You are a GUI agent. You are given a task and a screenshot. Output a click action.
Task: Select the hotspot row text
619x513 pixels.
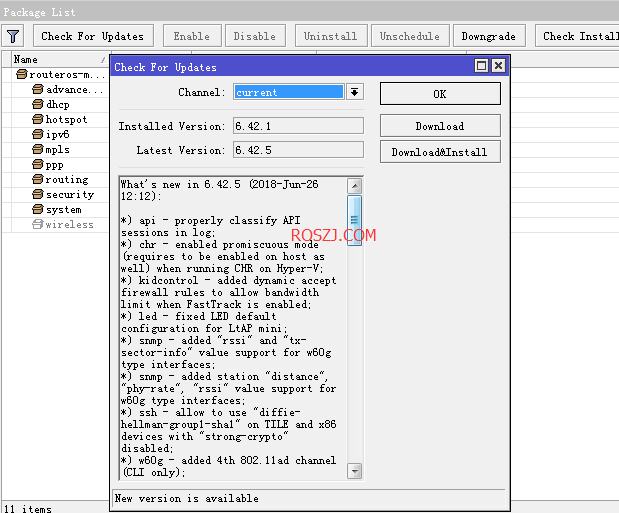(66, 120)
